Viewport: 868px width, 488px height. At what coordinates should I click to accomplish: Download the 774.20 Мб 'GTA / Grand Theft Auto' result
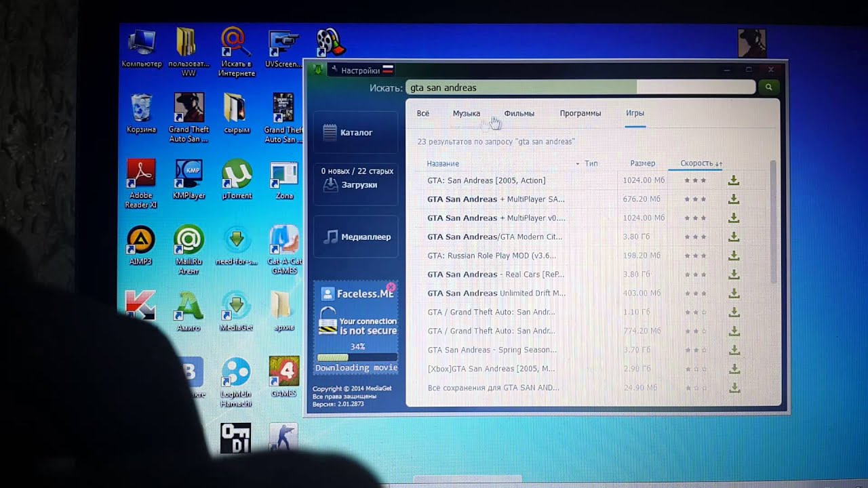(x=734, y=331)
